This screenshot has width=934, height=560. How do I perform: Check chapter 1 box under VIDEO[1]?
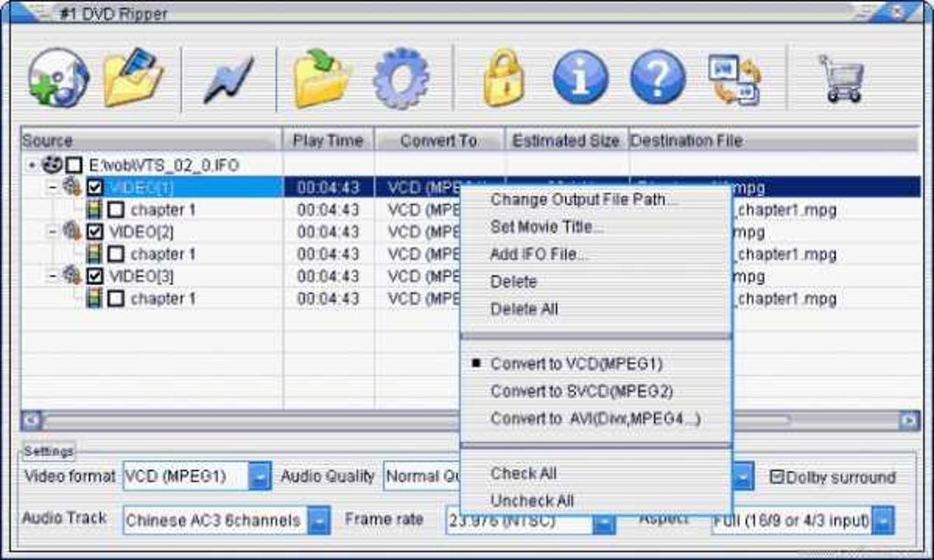click(115, 210)
